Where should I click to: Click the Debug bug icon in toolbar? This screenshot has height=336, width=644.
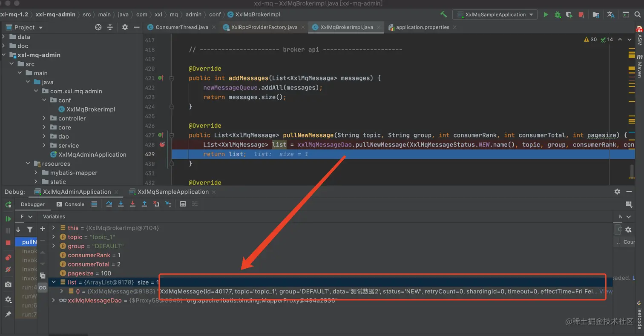(558, 14)
